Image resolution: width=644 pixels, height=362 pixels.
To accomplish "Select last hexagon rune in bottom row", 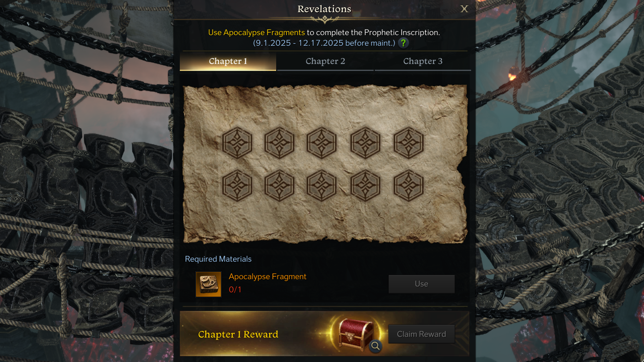I will pos(408,185).
